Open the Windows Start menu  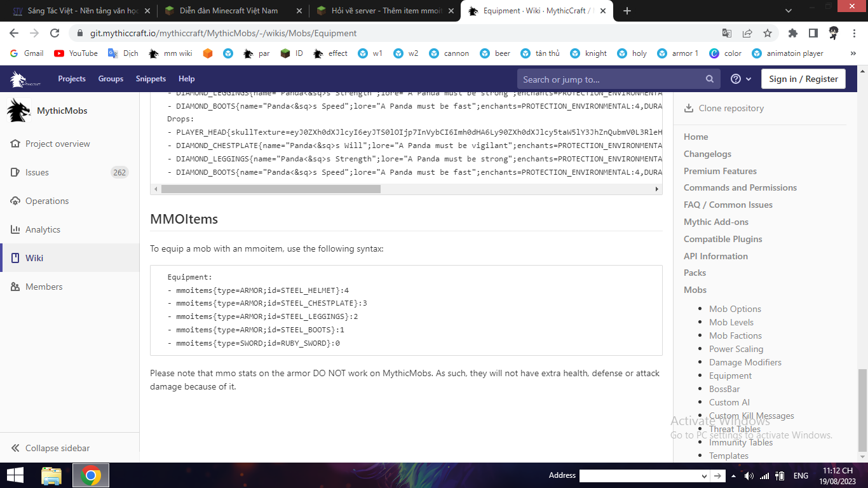(15, 475)
